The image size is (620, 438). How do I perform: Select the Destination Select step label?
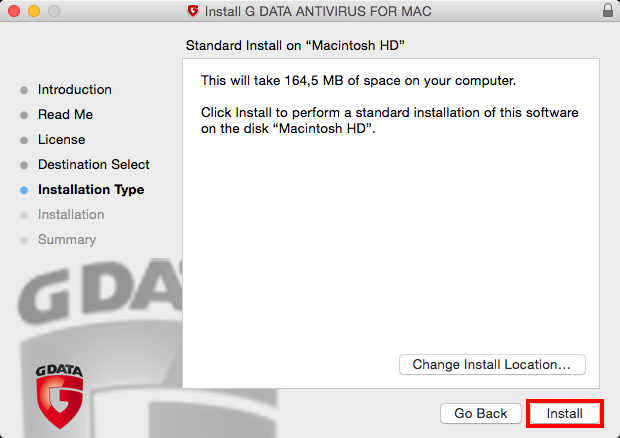coord(94,164)
